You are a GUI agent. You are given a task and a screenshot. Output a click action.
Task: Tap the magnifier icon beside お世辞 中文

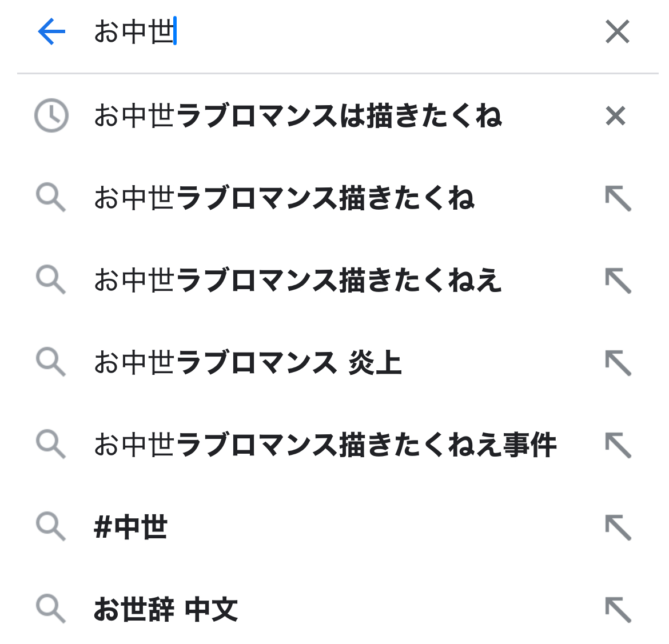click(51, 609)
